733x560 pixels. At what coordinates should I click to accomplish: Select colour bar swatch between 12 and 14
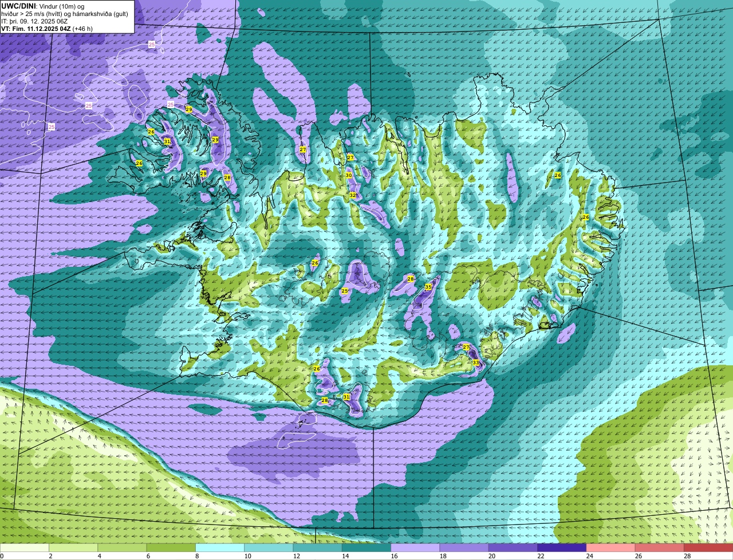click(318, 547)
